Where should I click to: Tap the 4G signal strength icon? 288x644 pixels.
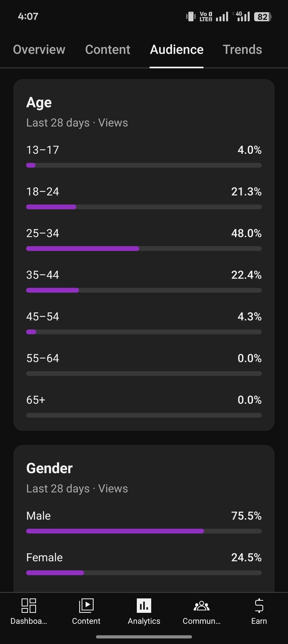click(243, 17)
